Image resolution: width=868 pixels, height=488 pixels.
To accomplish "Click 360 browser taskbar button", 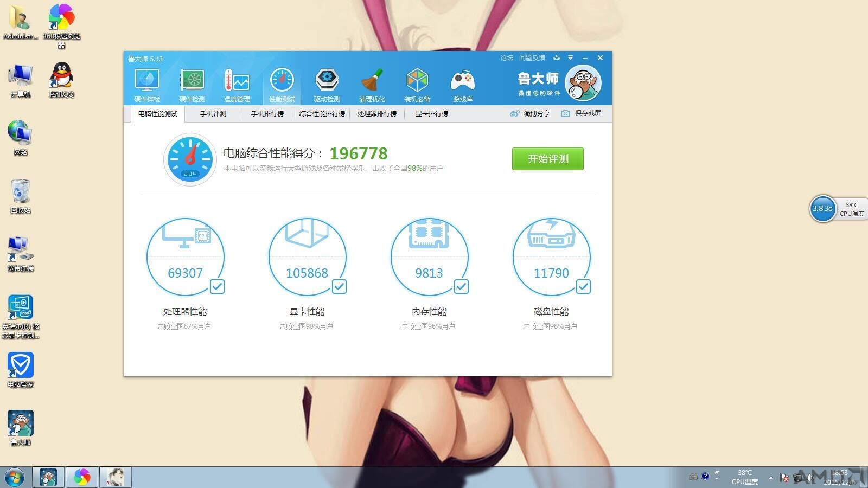I will (82, 478).
